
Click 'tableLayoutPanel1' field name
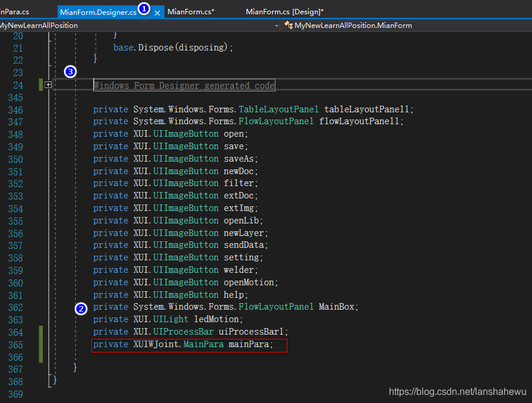click(366, 109)
